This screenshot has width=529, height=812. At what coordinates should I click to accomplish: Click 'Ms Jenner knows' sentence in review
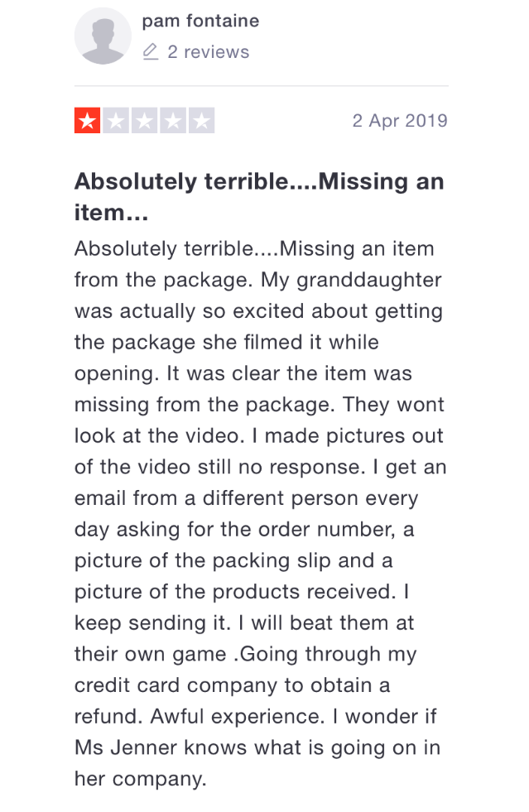[x=161, y=747]
